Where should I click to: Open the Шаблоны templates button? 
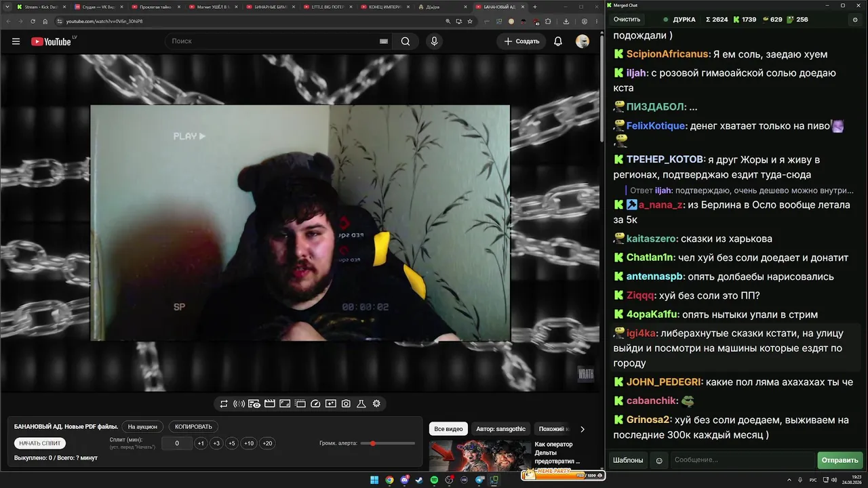click(x=628, y=460)
